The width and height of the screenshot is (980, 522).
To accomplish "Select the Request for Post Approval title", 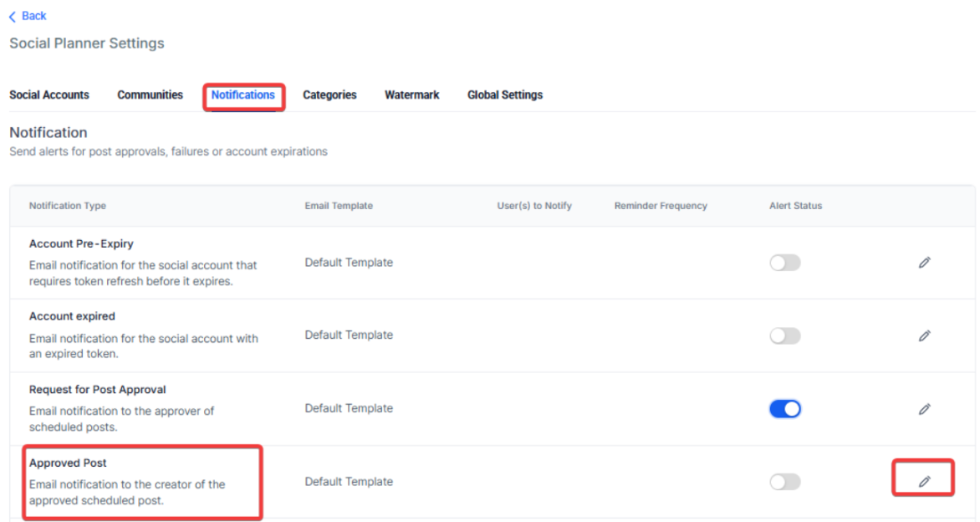I will click(x=97, y=390).
